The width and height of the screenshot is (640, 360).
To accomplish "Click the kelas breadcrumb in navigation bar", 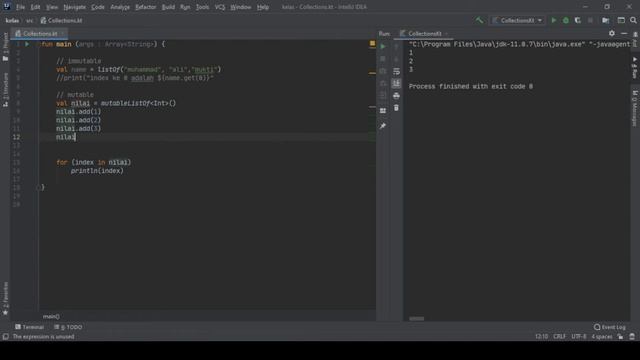I will (x=12, y=20).
